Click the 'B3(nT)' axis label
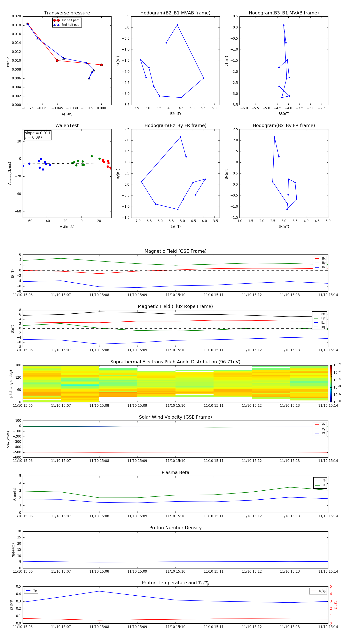The width and height of the screenshot is (351, 644). (x=284, y=114)
